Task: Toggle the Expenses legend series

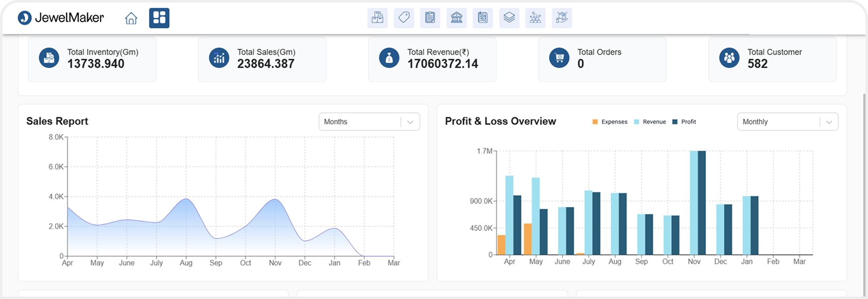Action: [x=610, y=122]
